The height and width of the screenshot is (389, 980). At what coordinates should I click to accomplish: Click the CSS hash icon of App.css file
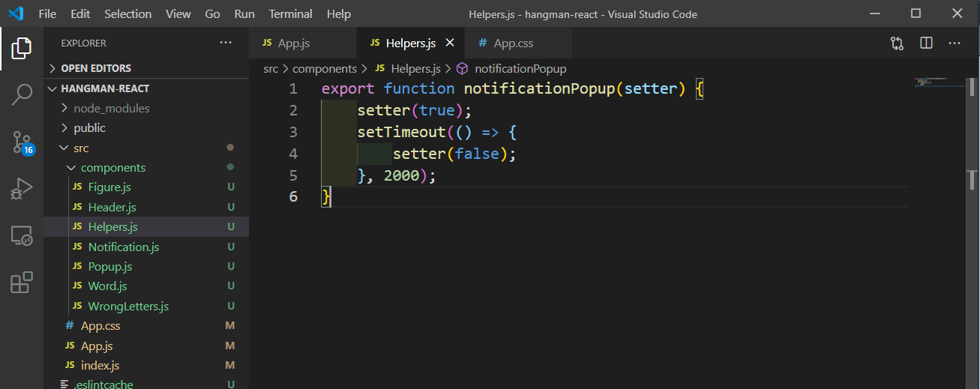[x=70, y=326]
